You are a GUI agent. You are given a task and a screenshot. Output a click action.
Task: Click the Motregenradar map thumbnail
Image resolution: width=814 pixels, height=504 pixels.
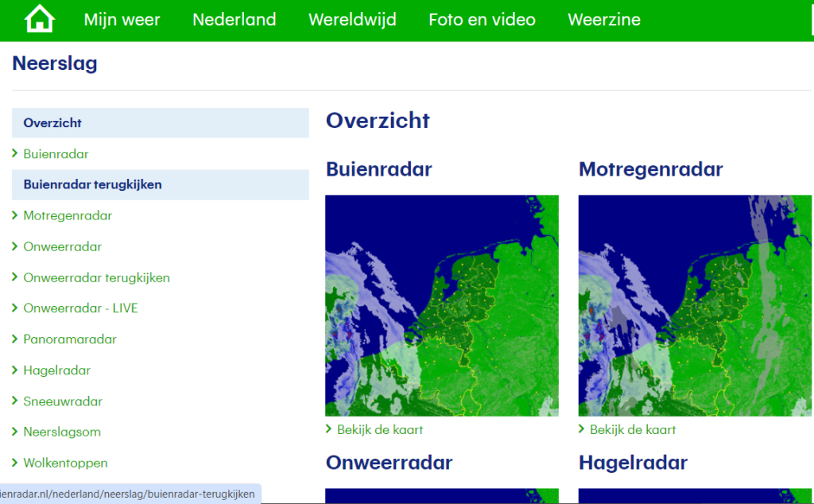pyautogui.click(x=695, y=306)
